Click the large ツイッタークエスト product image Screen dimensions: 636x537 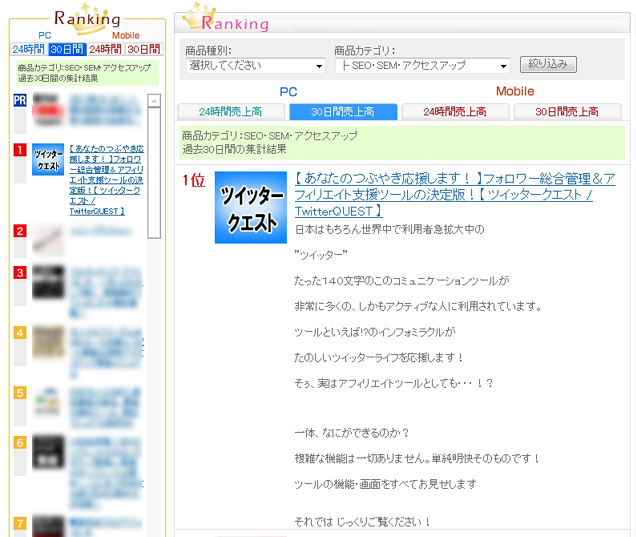(251, 207)
